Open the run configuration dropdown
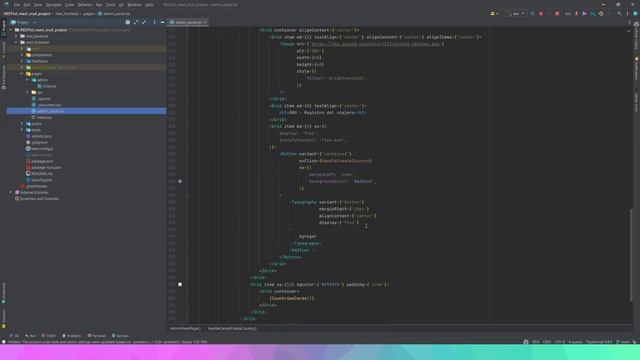Screen dimensions: 640x360 tap(516, 13)
